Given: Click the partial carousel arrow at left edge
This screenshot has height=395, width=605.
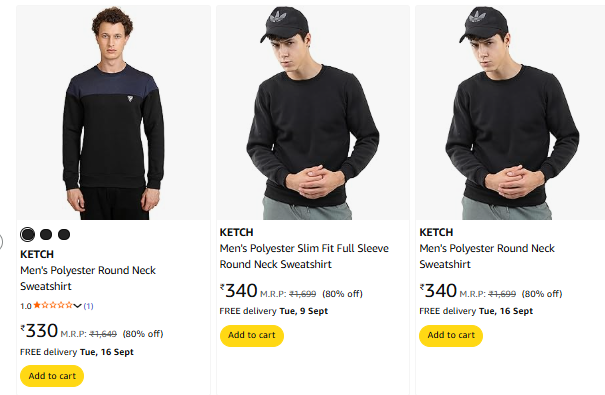Looking at the screenshot, I should coord(1,242).
